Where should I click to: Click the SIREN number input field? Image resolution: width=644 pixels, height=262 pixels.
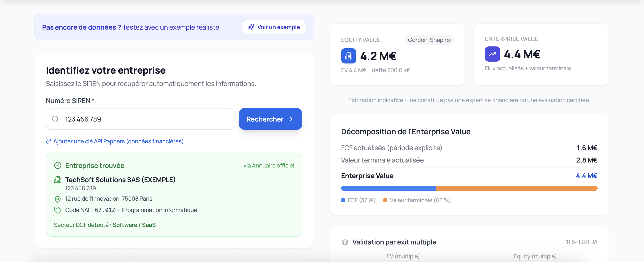tap(140, 119)
